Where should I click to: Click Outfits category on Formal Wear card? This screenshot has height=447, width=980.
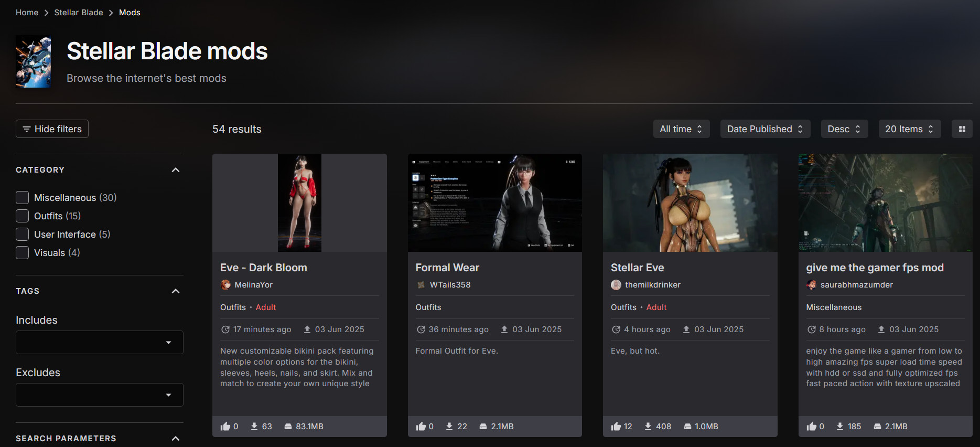pos(428,307)
